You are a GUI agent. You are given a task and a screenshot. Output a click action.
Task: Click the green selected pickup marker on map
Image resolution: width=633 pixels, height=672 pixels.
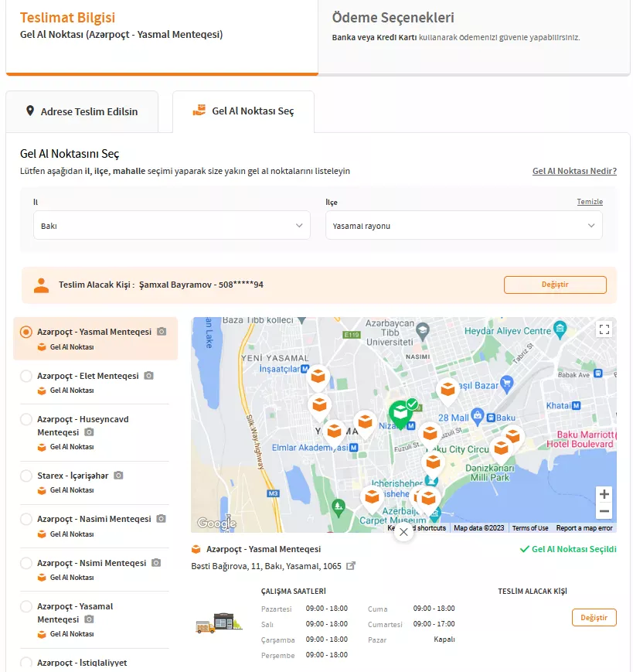click(x=400, y=414)
